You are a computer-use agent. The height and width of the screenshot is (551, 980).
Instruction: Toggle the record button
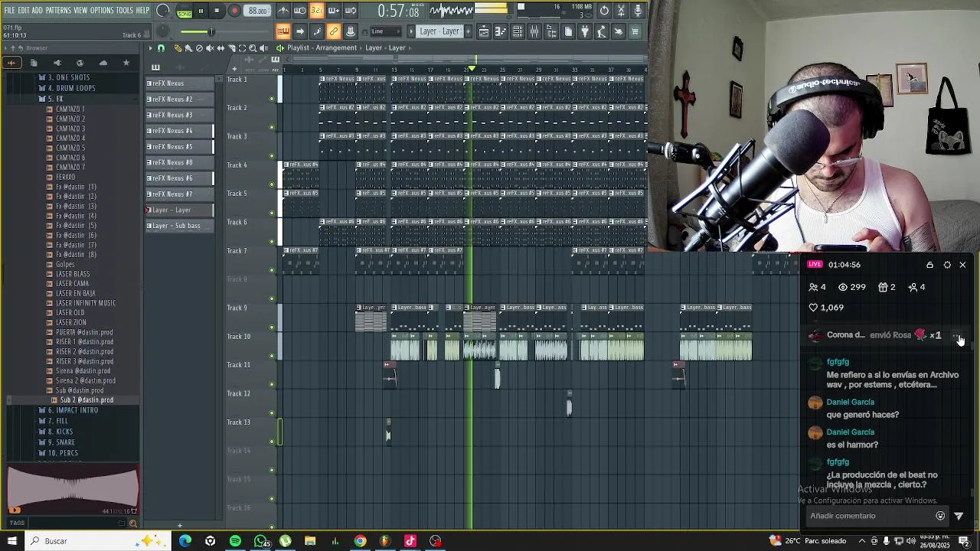(x=234, y=11)
